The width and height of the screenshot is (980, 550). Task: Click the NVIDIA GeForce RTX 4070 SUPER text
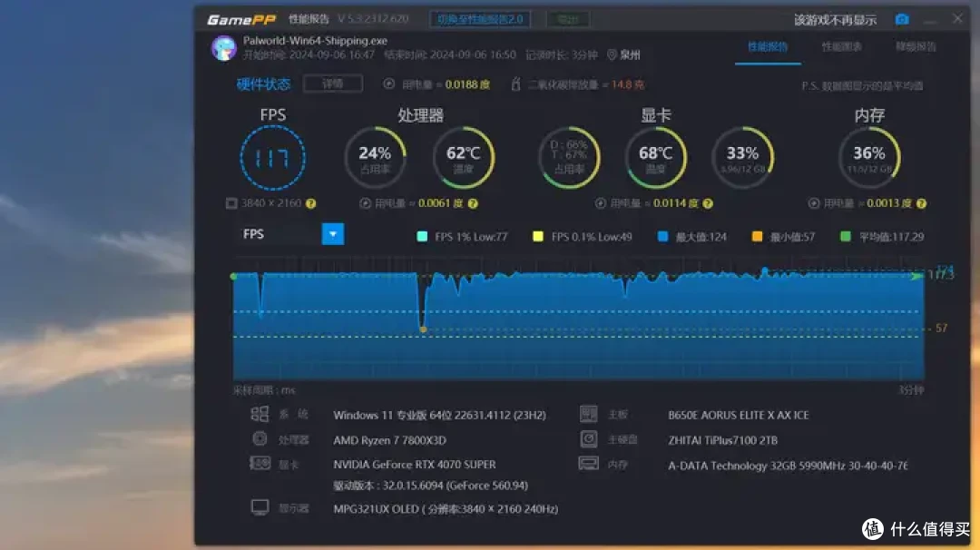pos(415,465)
